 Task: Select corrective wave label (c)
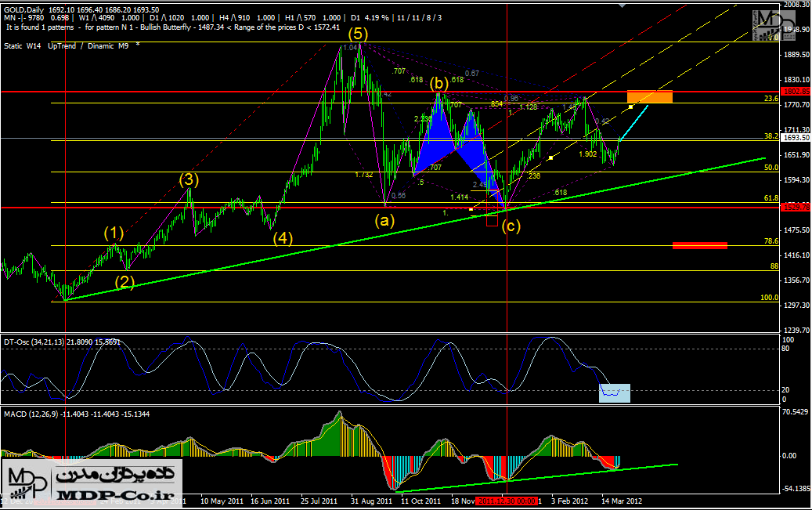coord(511,226)
